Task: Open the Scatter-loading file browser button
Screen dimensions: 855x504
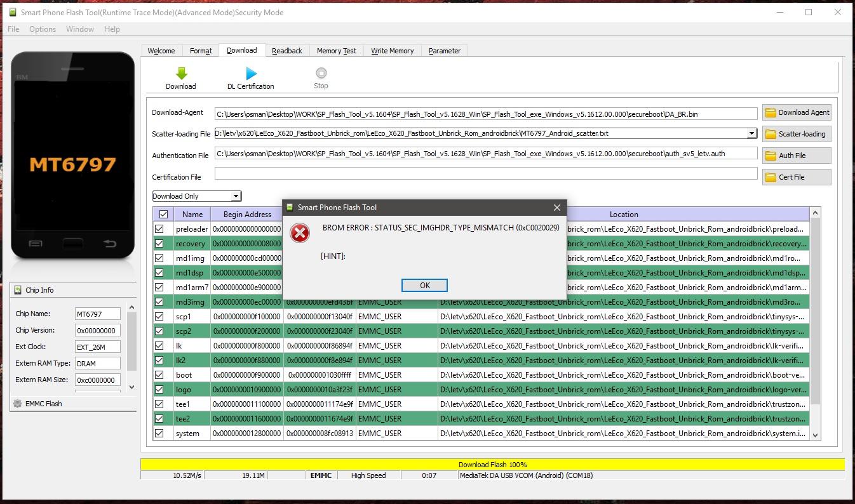Action: (x=797, y=135)
